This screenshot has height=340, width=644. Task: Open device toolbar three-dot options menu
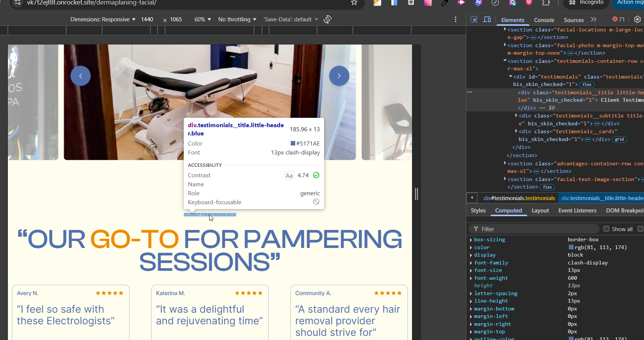click(x=455, y=19)
